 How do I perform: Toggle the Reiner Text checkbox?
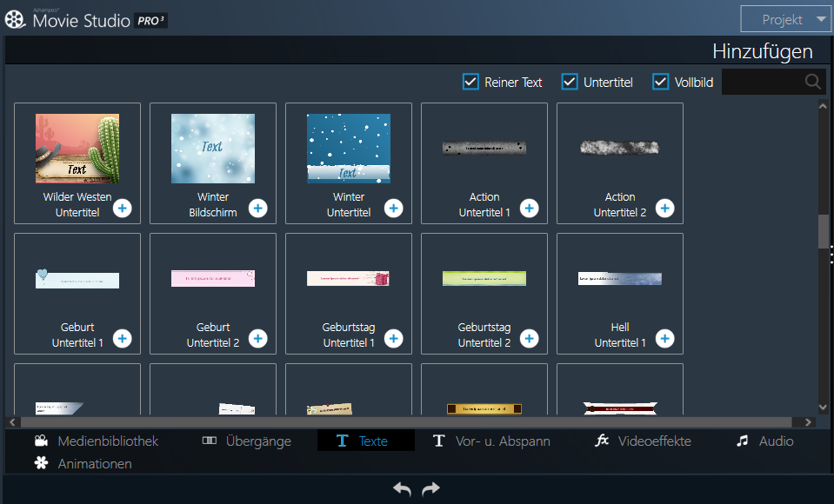pos(470,82)
